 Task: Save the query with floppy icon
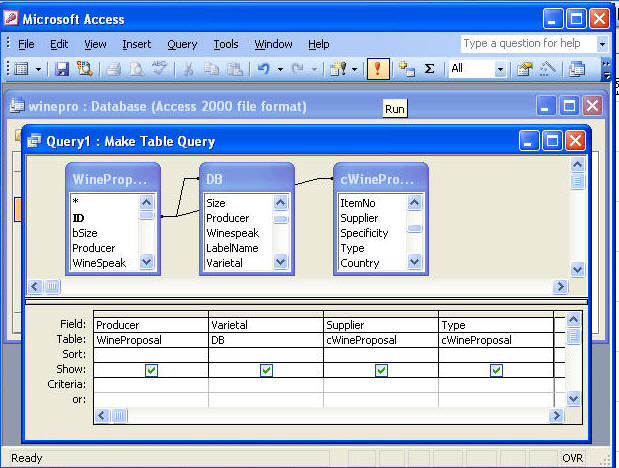click(x=62, y=69)
